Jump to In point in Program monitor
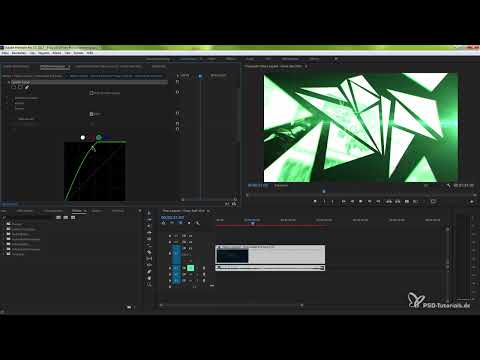 [343, 201]
